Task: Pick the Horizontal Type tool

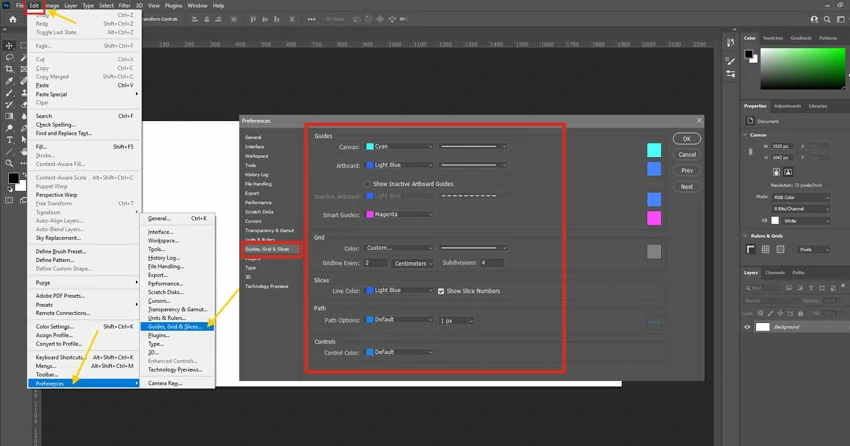Action: click(10, 141)
